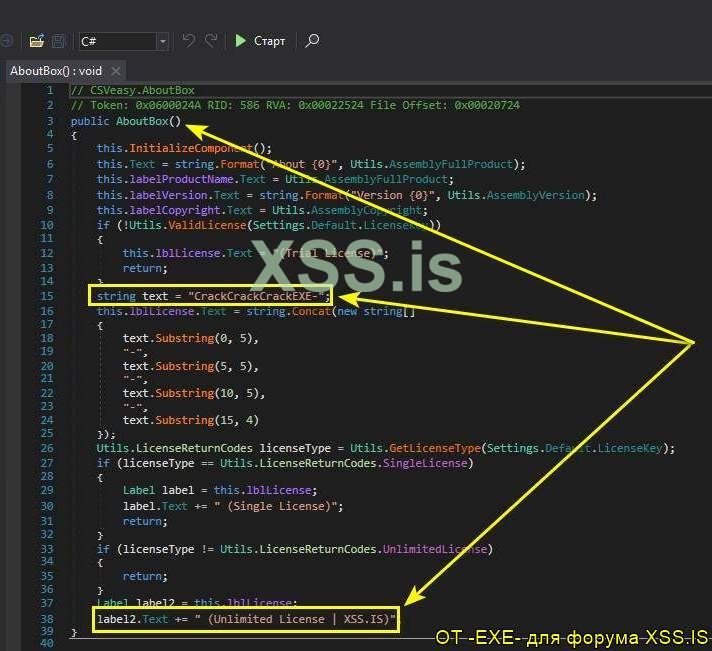
Task: Click line number 40 in the gutter
Action: pos(47,643)
